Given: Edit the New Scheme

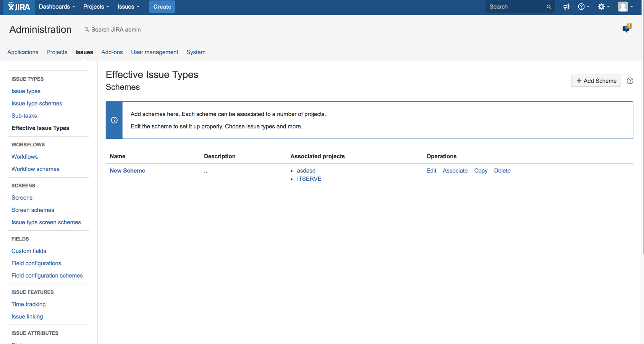Looking at the screenshot, I should coord(431,170).
